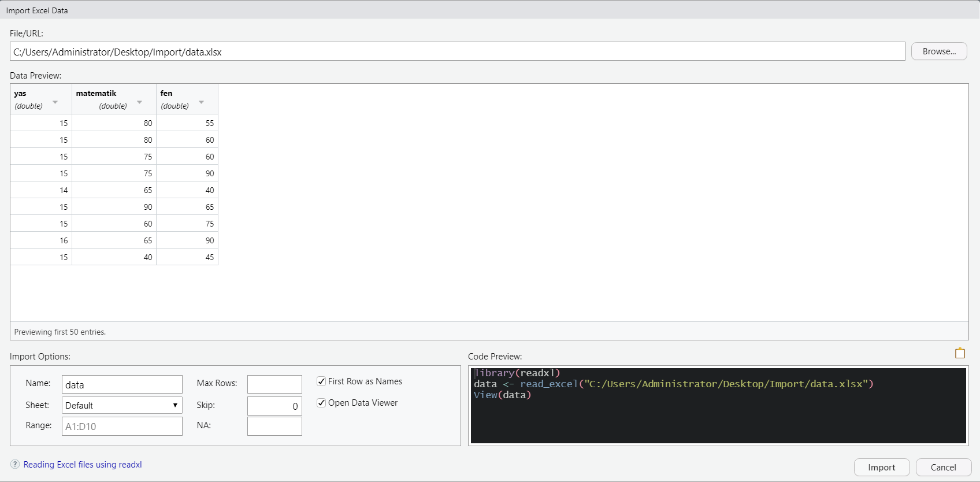The height and width of the screenshot is (482, 980).
Task: Click yas cell with value 16
Action: coord(41,240)
